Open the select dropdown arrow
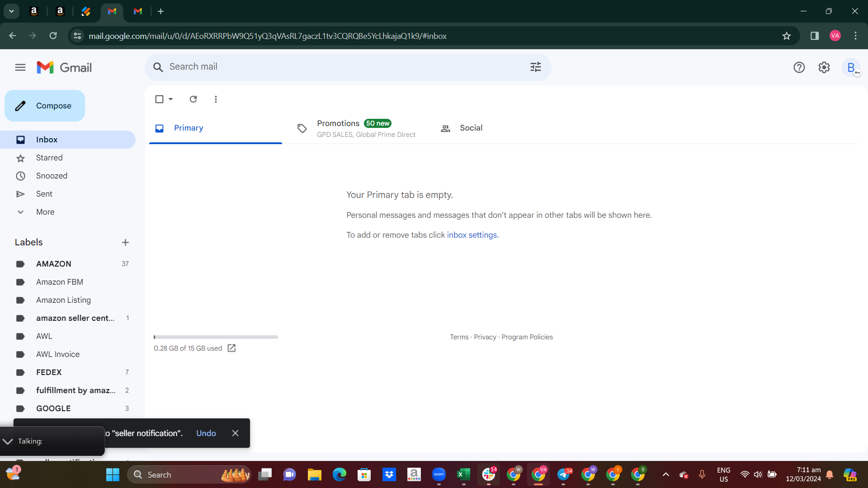Screen dimensions: 868x488 tap(171, 99)
